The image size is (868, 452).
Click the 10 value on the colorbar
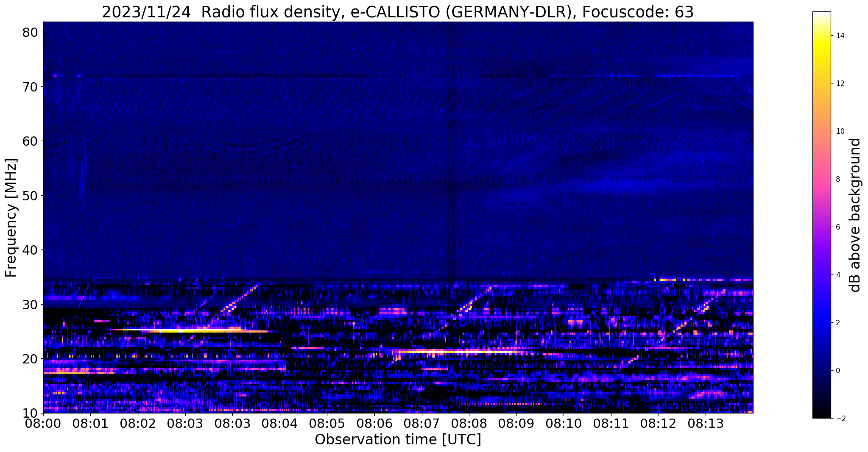[840, 131]
